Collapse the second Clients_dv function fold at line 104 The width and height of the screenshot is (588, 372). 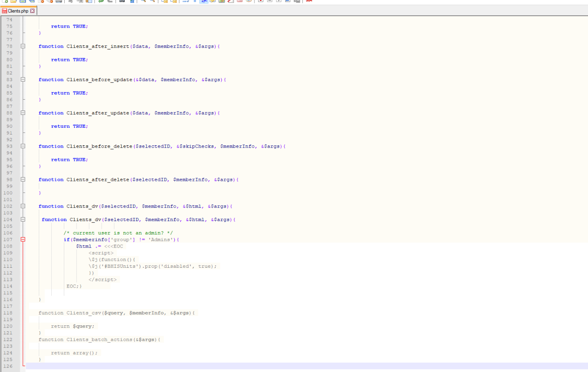click(x=23, y=219)
